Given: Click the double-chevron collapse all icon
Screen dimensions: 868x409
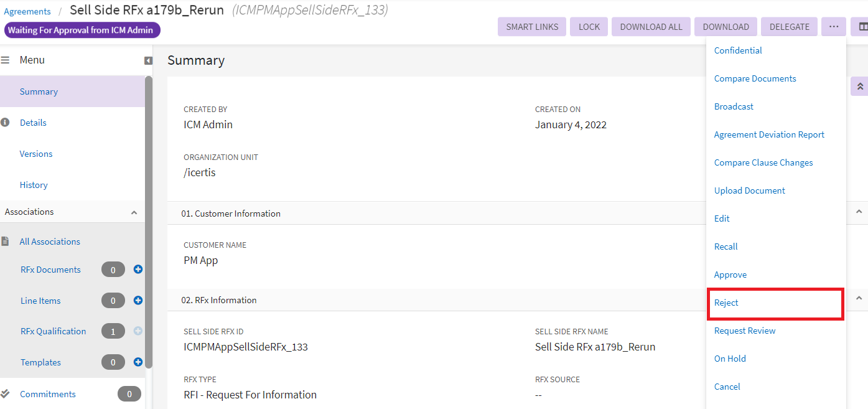Looking at the screenshot, I should pos(859,87).
